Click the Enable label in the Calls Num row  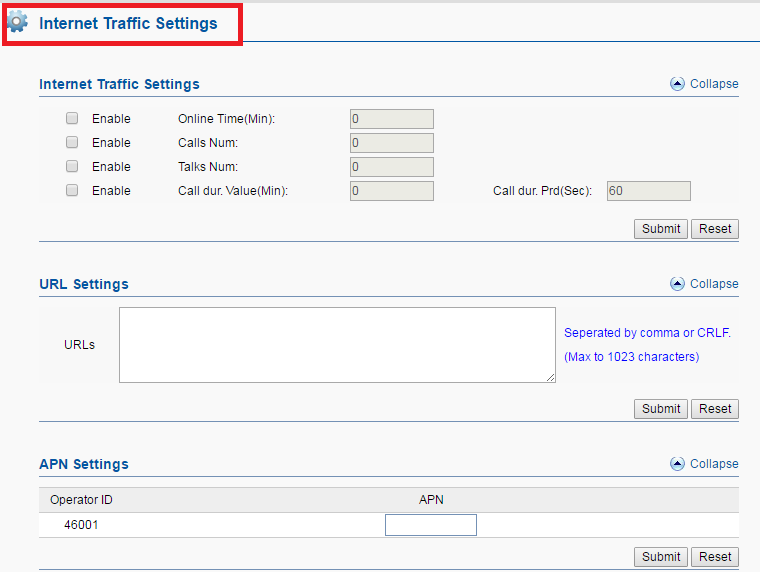[x=111, y=143]
